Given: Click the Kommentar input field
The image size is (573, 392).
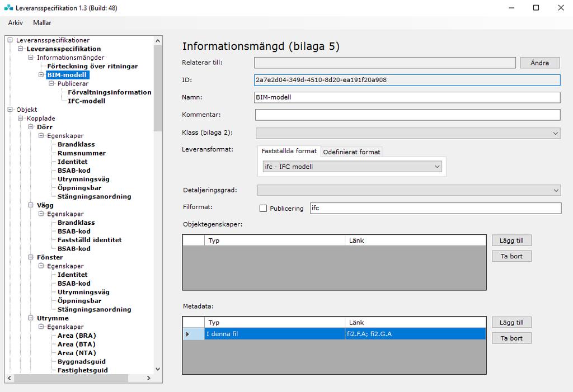Looking at the screenshot, I should click(x=407, y=115).
